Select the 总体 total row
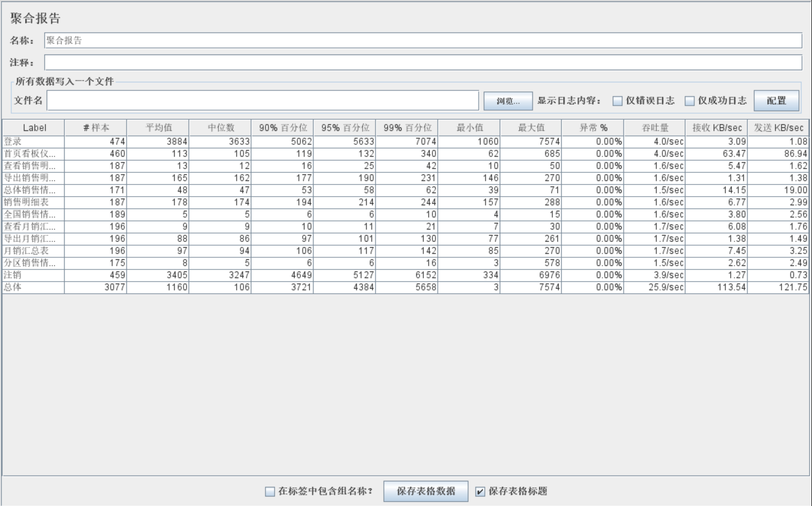812x506 pixels. pos(13,287)
